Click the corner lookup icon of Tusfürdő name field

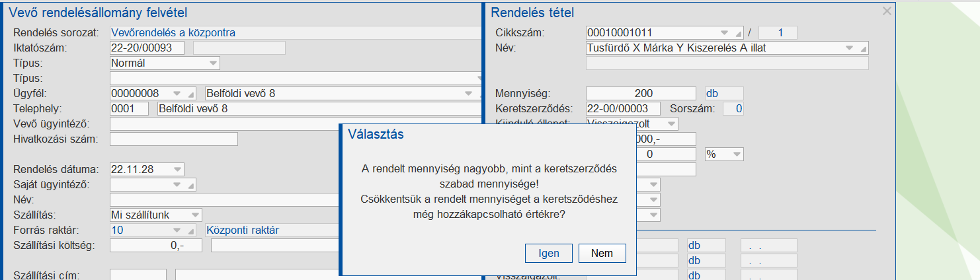click(x=862, y=48)
